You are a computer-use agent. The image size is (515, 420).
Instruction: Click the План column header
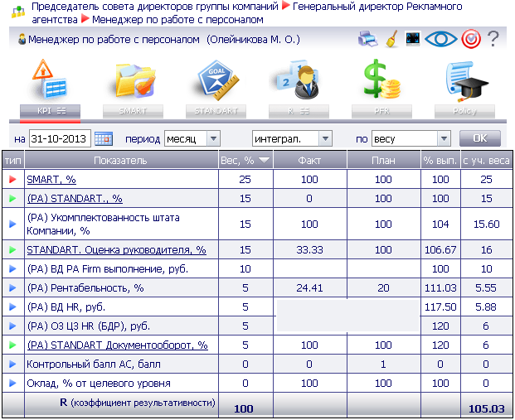tap(384, 160)
